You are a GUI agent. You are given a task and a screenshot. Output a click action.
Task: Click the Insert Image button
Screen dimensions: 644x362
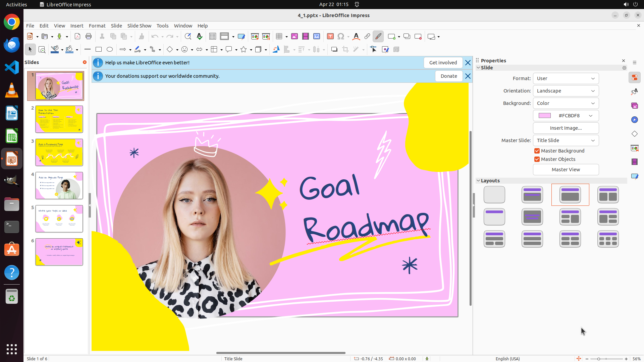point(566,128)
